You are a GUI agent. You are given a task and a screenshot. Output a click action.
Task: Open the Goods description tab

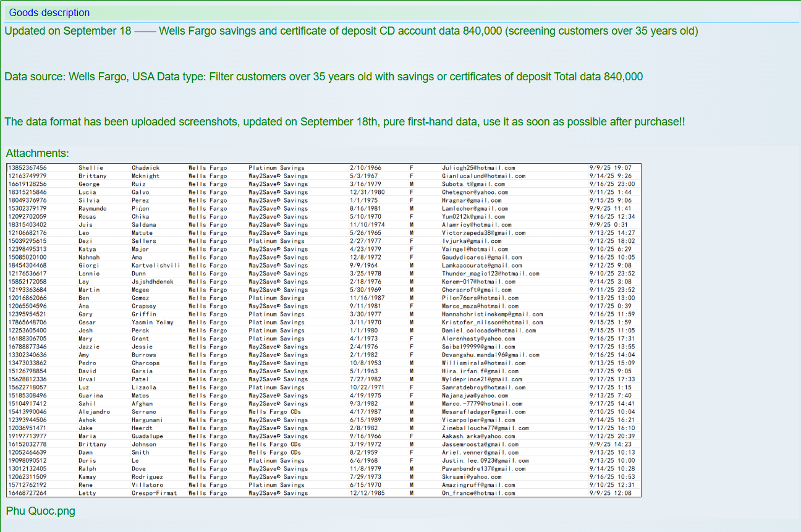click(x=49, y=12)
